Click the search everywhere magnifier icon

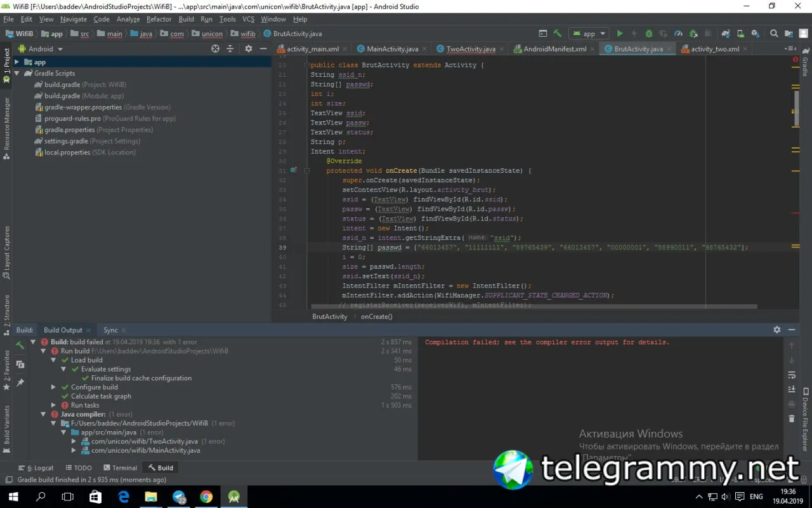[x=774, y=34]
